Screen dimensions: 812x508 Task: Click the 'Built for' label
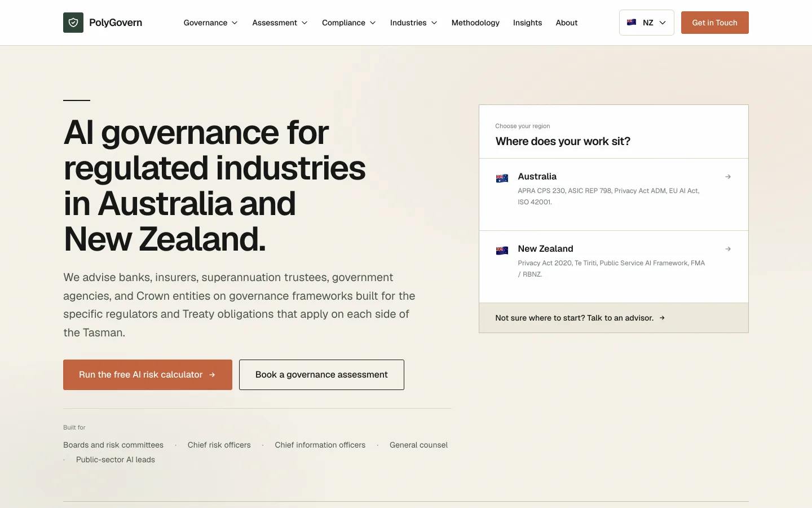pyautogui.click(x=74, y=427)
